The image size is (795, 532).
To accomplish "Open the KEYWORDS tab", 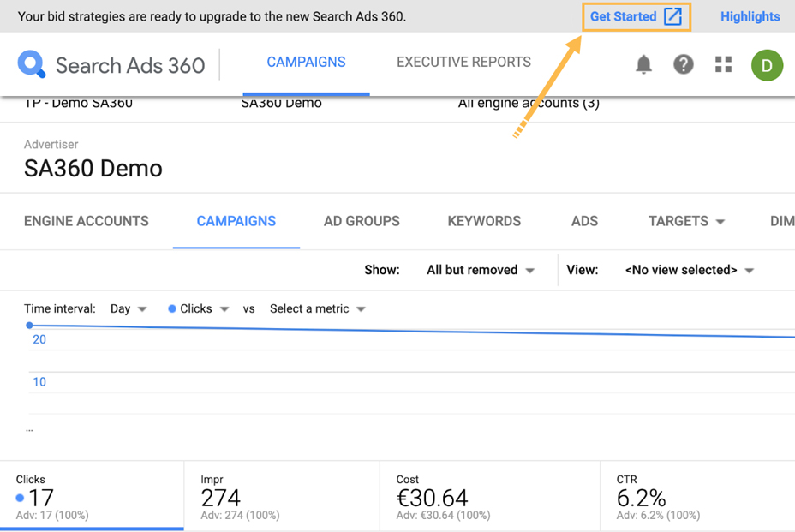I will pos(484,221).
